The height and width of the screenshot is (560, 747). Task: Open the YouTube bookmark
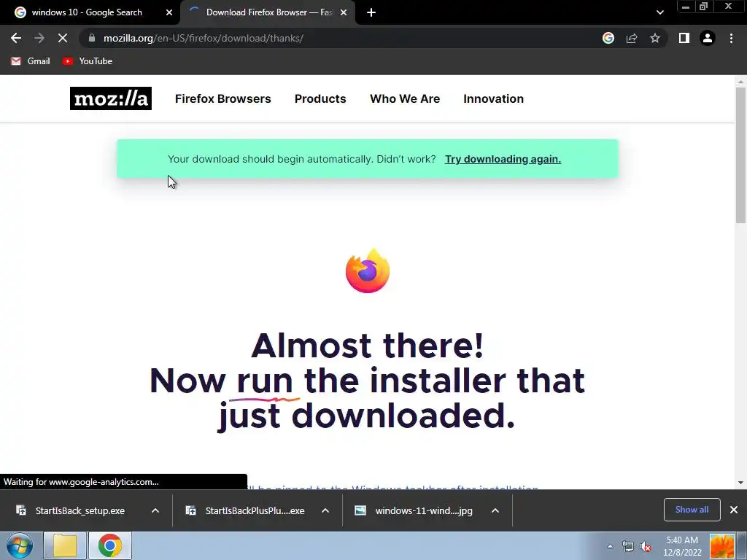click(x=88, y=61)
